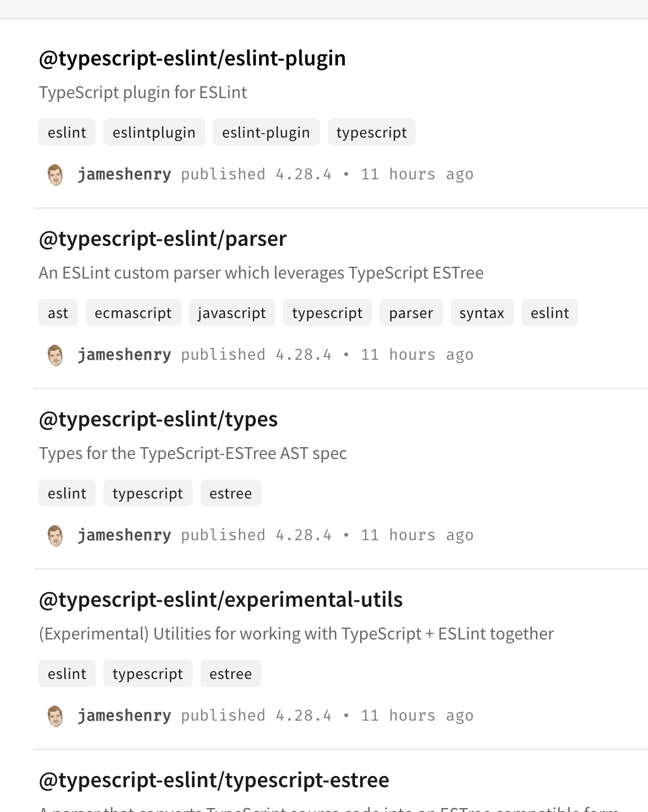Image resolution: width=648 pixels, height=812 pixels.
Task: Choose the javascript keyword tag
Action: [232, 313]
